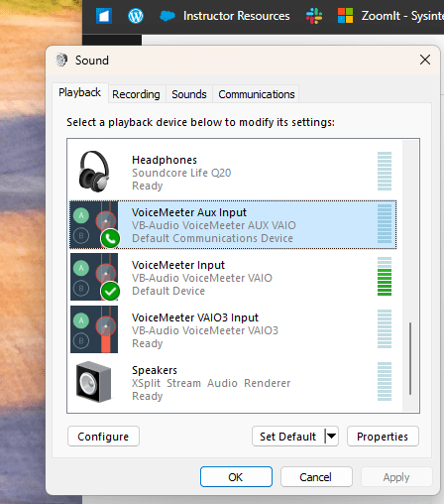
Task: Click the VoiceMeeter Input green level meter
Action: click(x=385, y=277)
